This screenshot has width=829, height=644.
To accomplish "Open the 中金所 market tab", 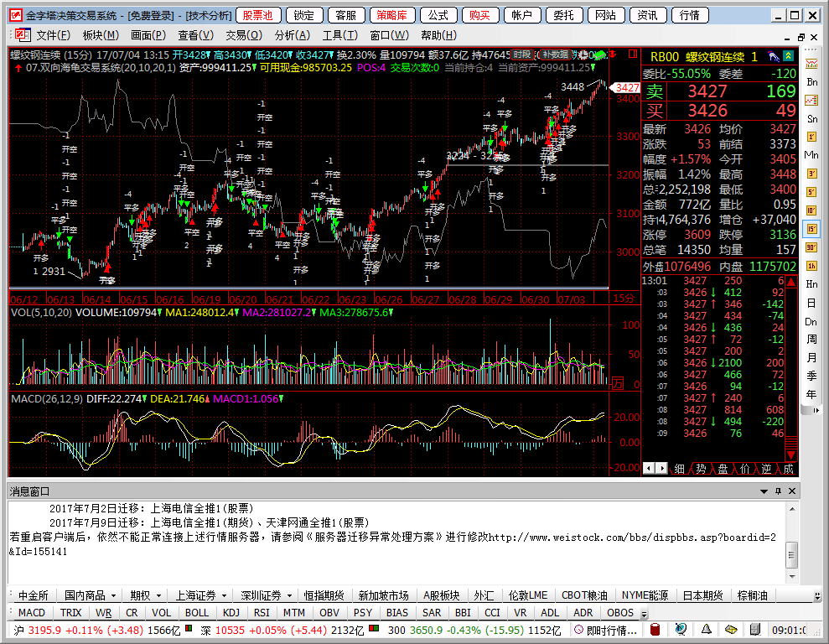I will click(34, 595).
